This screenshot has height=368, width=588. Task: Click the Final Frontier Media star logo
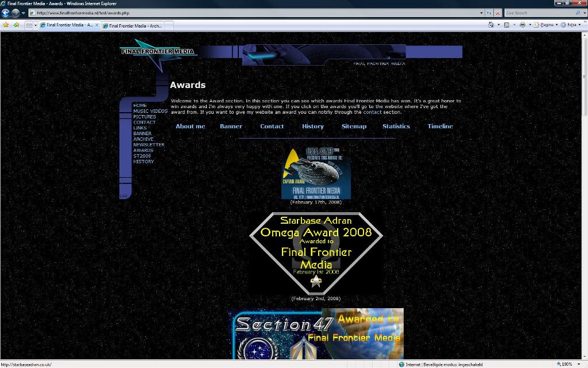[x=158, y=55]
